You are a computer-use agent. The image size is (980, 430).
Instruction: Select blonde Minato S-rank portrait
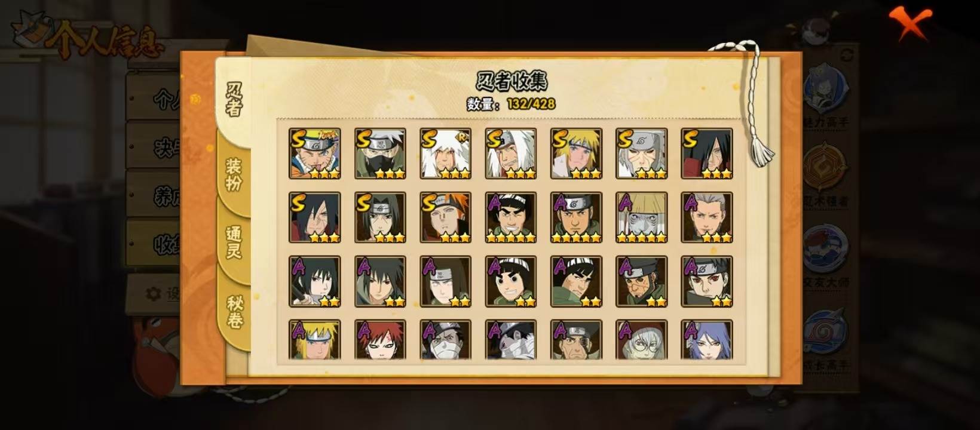tap(576, 153)
